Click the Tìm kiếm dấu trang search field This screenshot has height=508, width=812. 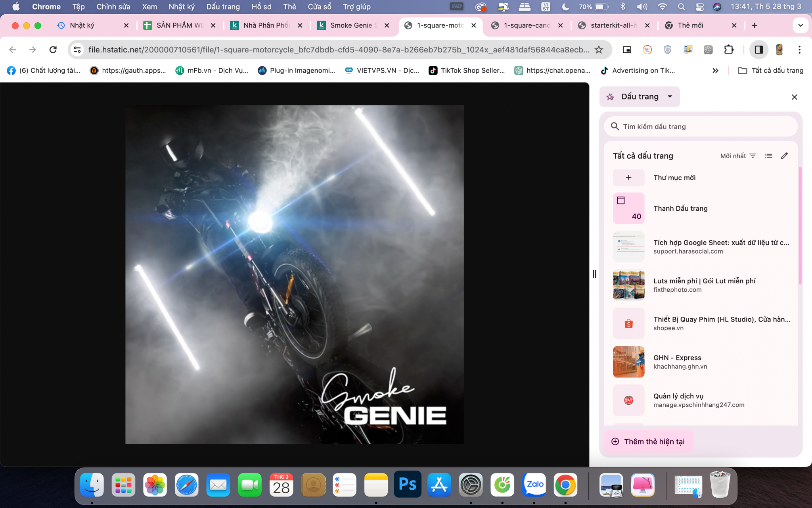coord(701,127)
